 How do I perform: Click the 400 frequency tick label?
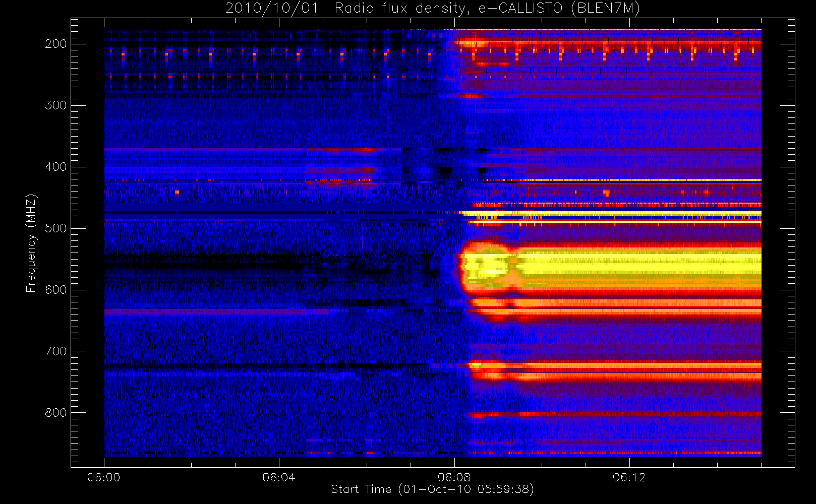[x=56, y=167]
